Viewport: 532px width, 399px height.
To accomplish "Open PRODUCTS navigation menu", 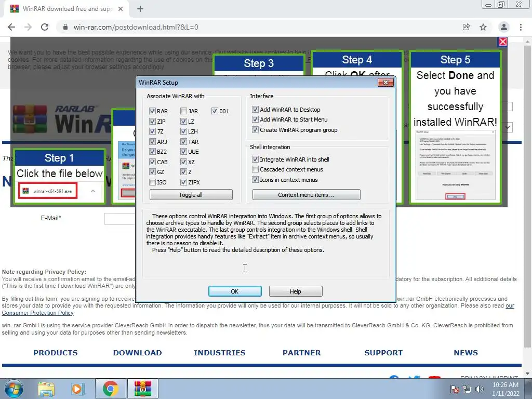I will coord(56,353).
